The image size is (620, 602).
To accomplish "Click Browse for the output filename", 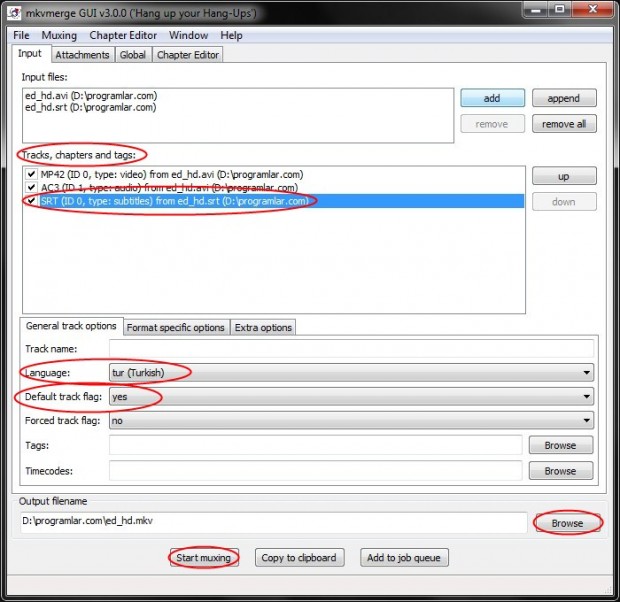I will [567, 523].
